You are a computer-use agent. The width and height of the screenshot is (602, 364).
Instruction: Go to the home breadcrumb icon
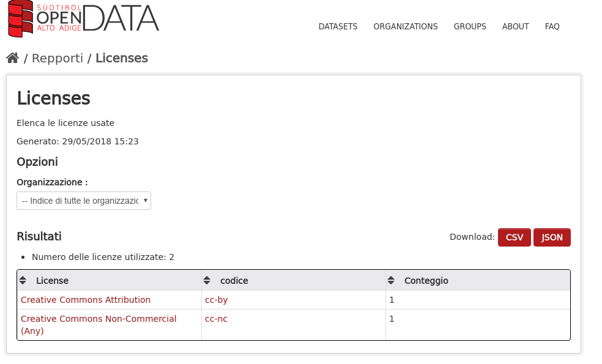[x=13, y=58]
